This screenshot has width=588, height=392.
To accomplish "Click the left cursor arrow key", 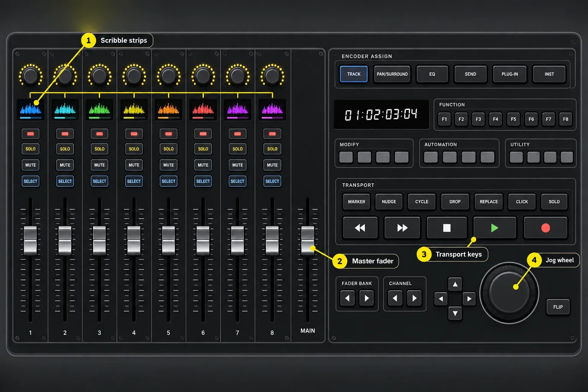I will point(441,299).
